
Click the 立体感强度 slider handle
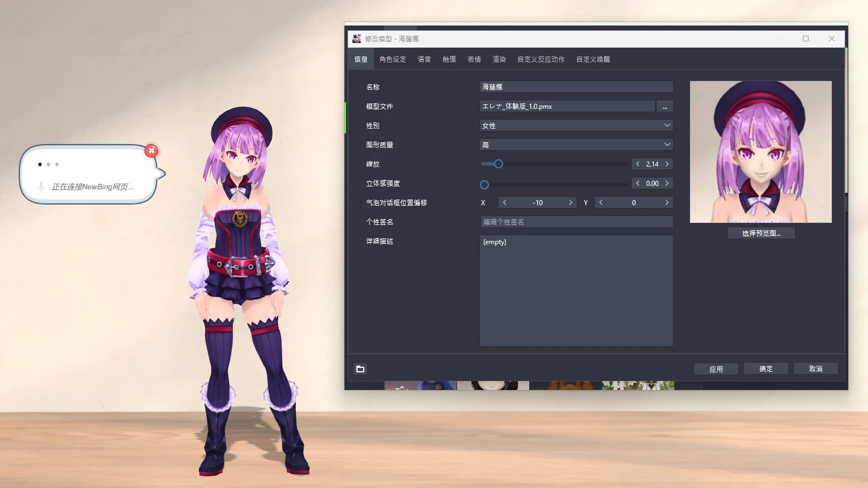pyautogui.click(x=484, y=185)
